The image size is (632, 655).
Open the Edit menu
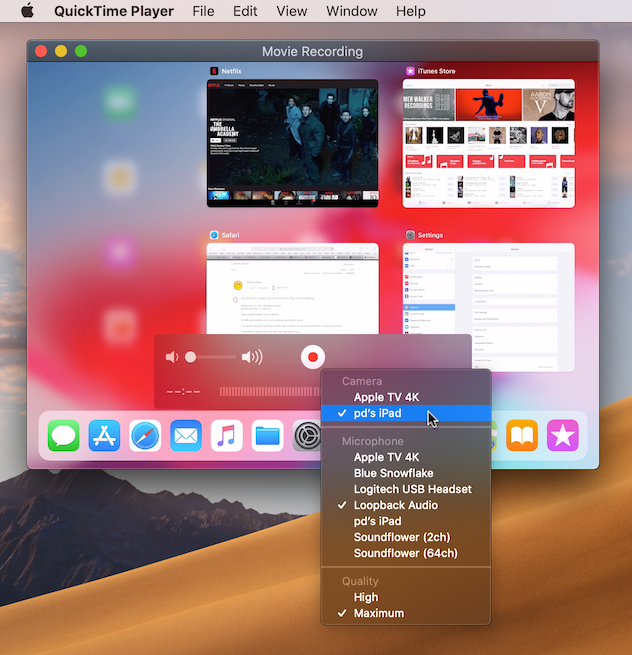point(245,11)
